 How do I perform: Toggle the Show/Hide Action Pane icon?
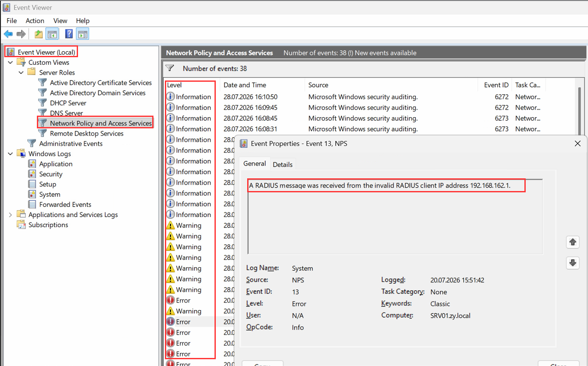pos(83,34)
